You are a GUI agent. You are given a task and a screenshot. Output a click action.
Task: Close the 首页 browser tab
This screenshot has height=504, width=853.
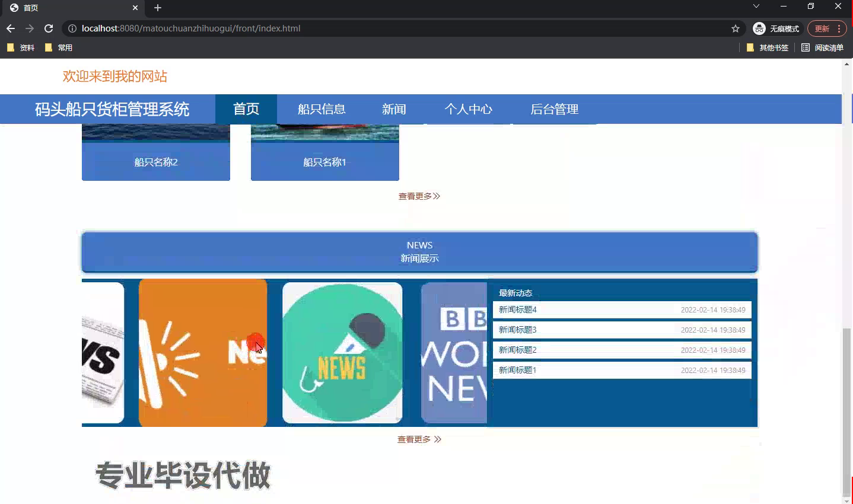click(x=135, y=8)
